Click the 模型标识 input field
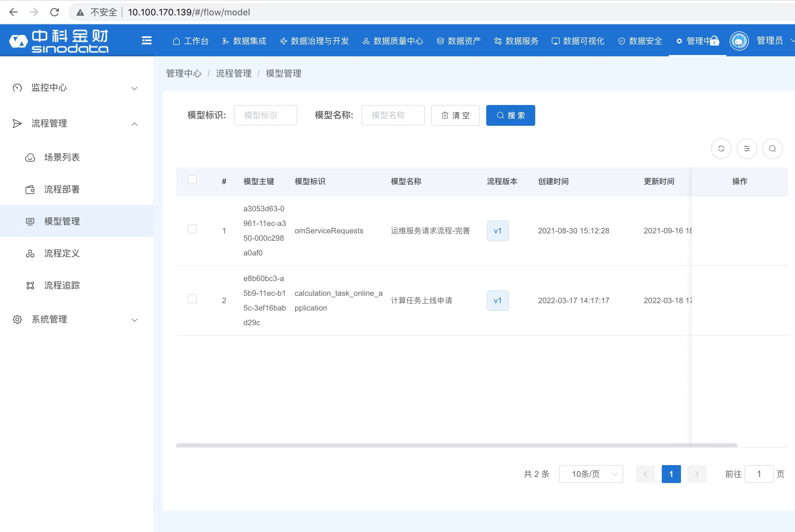Viewport: 795px width, 532px height. [266, 115]
